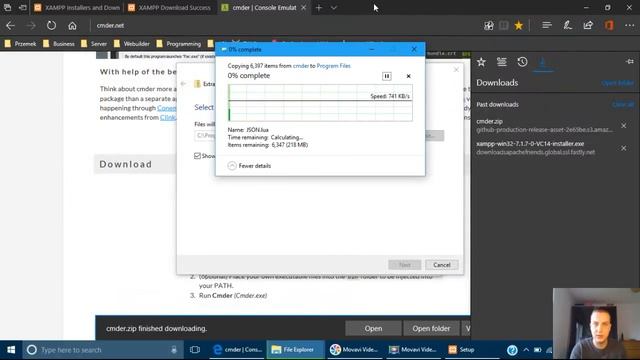Open the Server bookmarks folder
Image resolution: width=640 pixels, height=360 pixels.
94,44
